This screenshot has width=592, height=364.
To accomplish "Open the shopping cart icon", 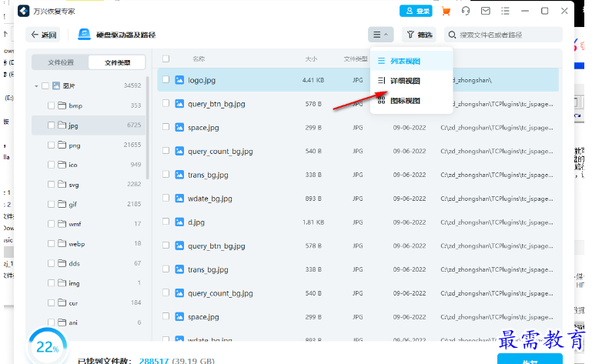I will click(x=447, y=11).
